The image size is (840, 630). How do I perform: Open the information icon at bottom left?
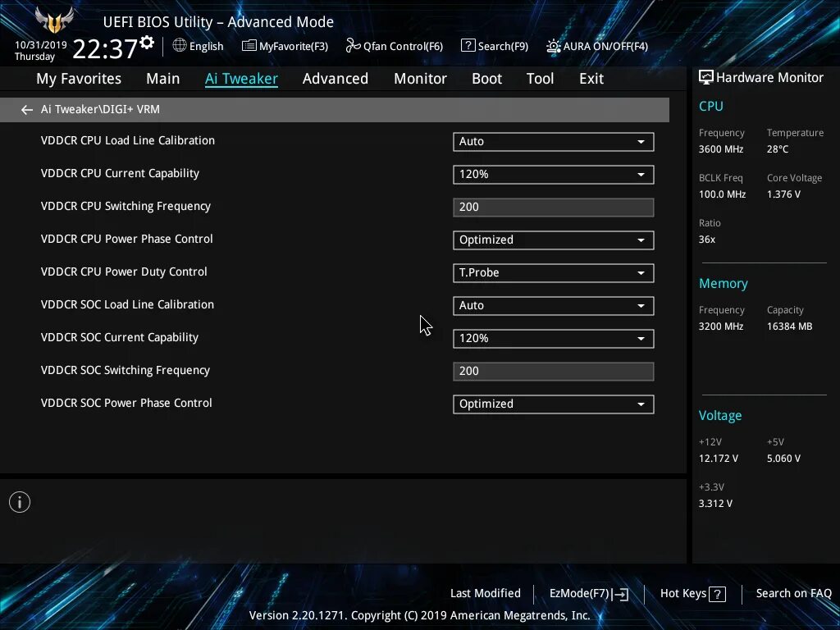[20, 501]
